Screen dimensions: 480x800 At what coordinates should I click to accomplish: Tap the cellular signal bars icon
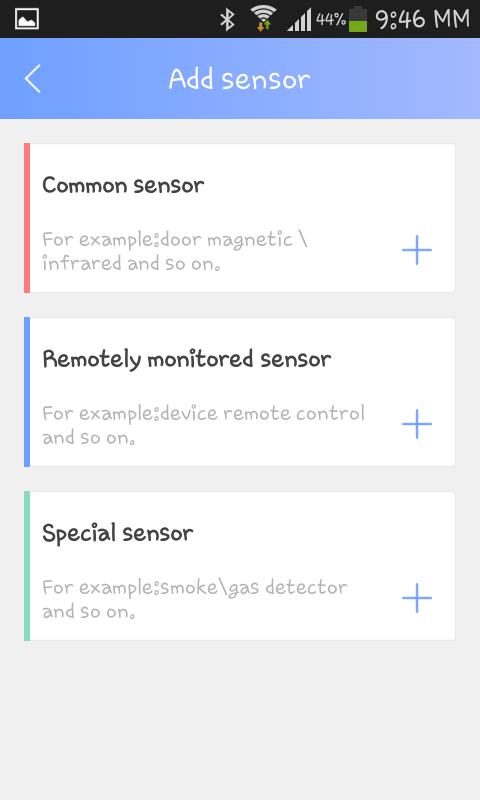(299, 20)
